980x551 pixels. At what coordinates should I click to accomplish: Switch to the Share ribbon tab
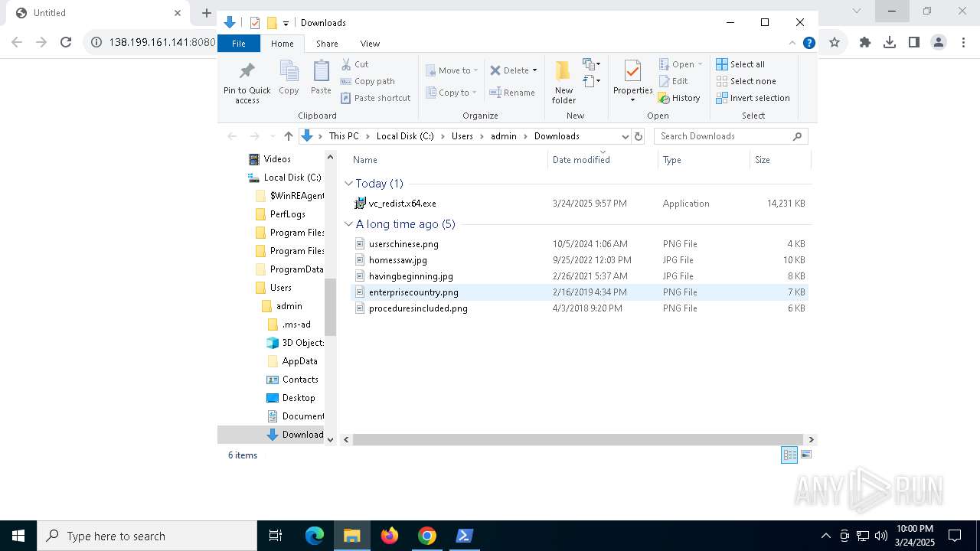tap(327, 44)
